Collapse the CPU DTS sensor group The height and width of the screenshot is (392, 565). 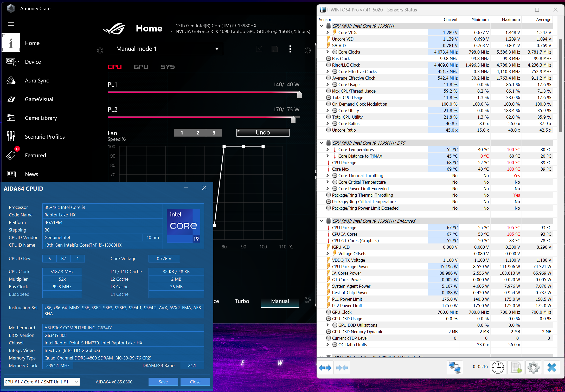point(322,143)
